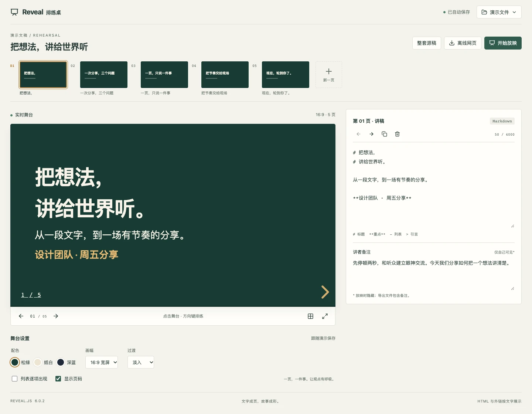Select slide 01 thumbnail 把想法
532x414 pixels.
click(x=43, y=75)
